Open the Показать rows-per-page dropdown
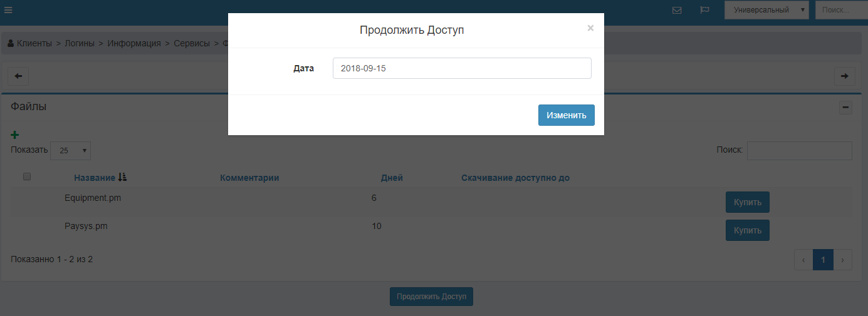The height and width of the screenshot is (316, 868). tap(71, 151)
